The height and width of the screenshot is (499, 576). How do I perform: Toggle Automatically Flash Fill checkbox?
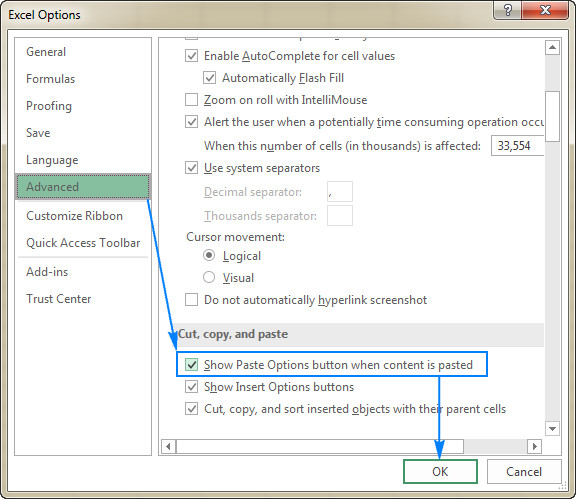tap(209, 78)
